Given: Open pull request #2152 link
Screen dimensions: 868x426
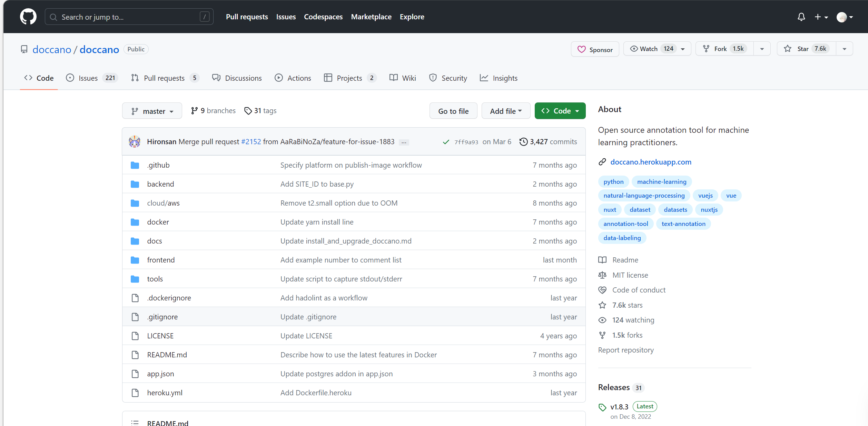Looking at the screenshot, I should point(251,142).
